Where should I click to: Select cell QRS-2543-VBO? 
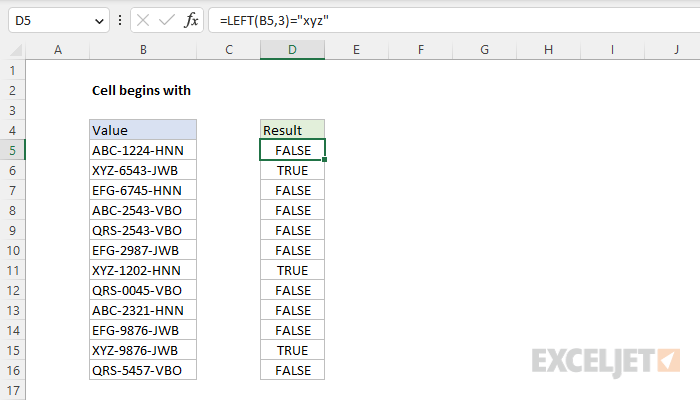pos(143,230)
